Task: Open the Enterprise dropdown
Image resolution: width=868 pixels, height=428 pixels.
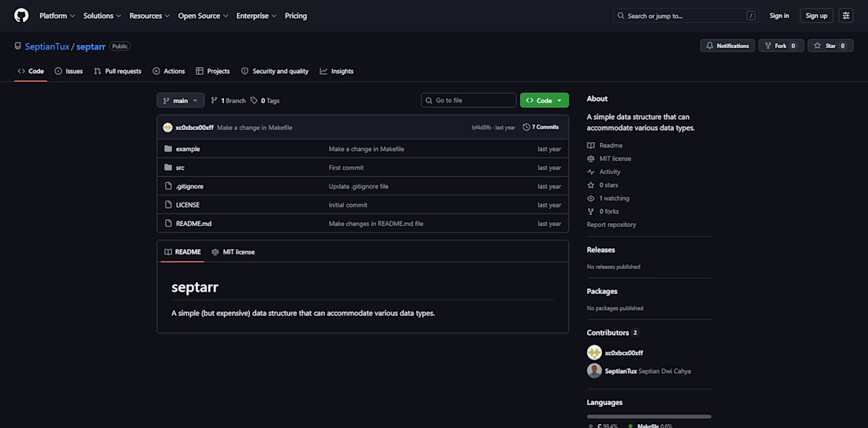Action: (x=257, y=16)
